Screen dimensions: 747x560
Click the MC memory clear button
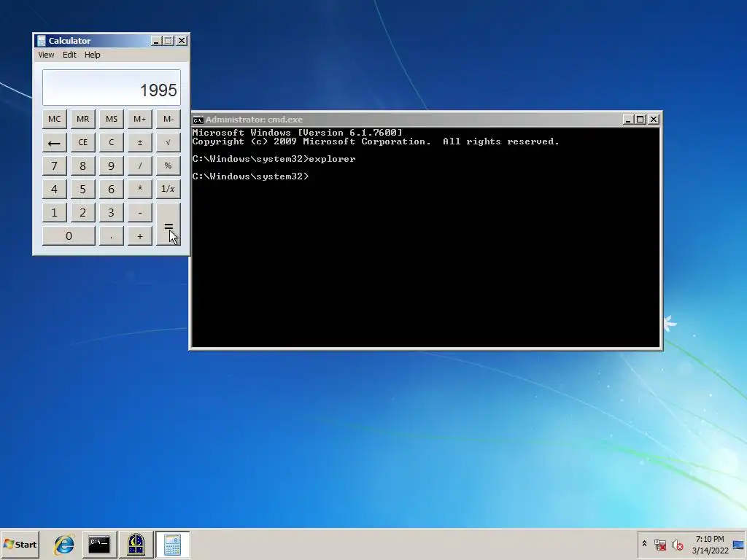point(54,119)
